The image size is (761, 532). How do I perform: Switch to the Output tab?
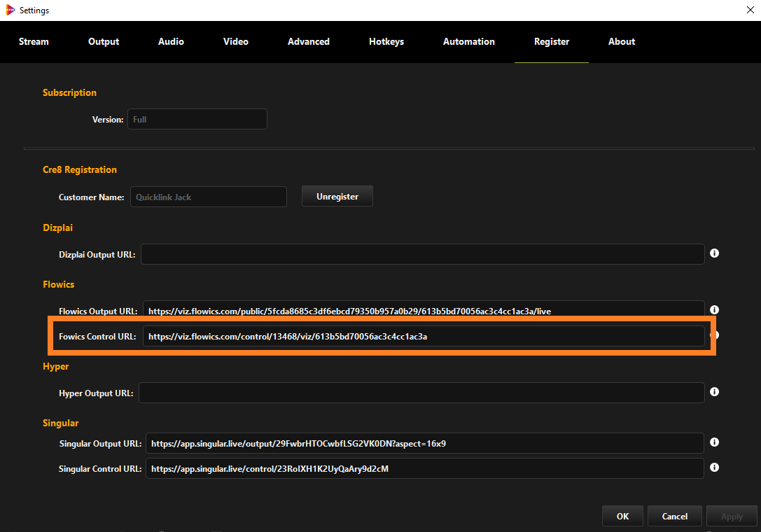[x=104, y=42]
